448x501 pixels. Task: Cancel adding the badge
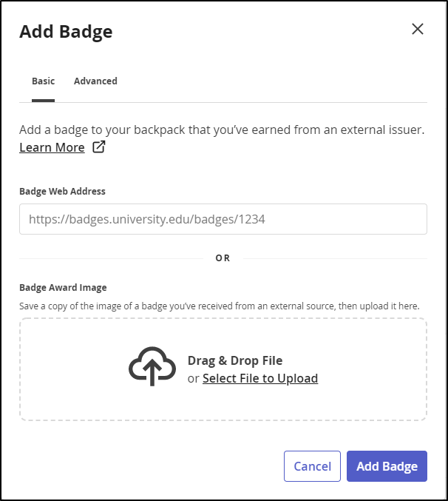click(x=312, y=466)
